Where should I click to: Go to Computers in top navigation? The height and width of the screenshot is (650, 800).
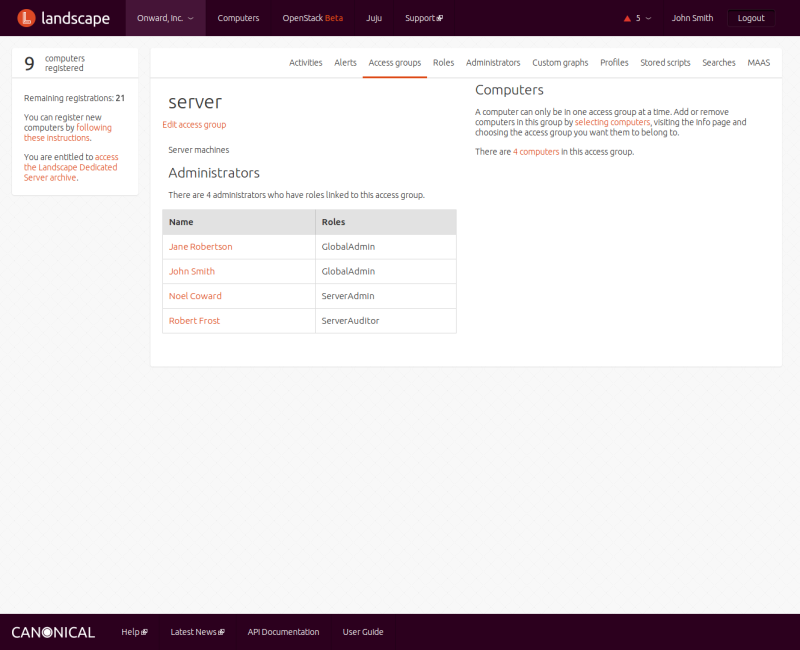point(238,18)
